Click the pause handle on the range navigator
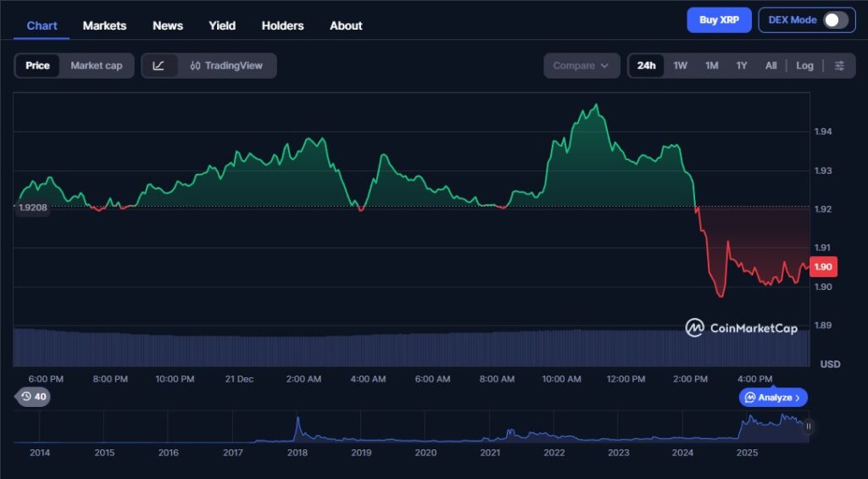The image size is (868, 479). [x=809, y=426]
